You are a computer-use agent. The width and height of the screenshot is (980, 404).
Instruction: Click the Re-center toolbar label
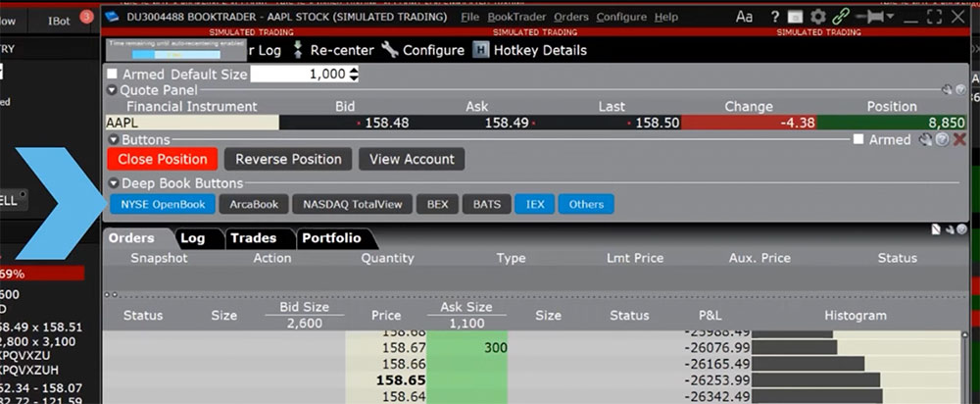[342, 50]
